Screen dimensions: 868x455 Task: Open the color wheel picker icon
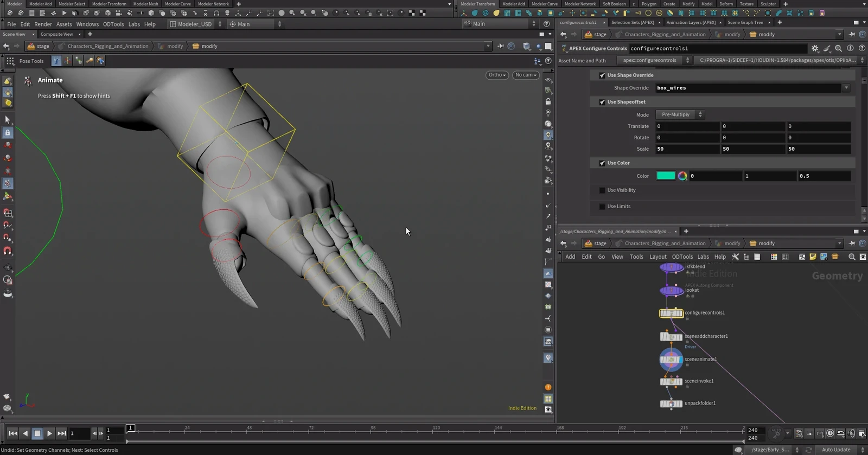682,176
